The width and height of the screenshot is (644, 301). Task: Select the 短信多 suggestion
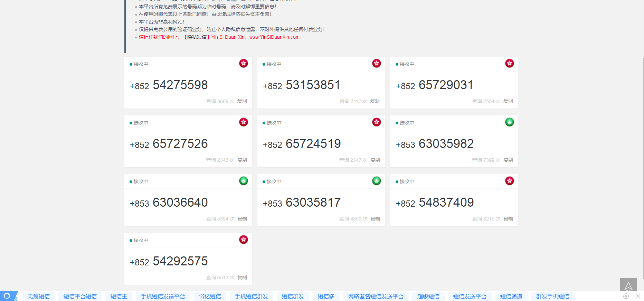[326, 296]
